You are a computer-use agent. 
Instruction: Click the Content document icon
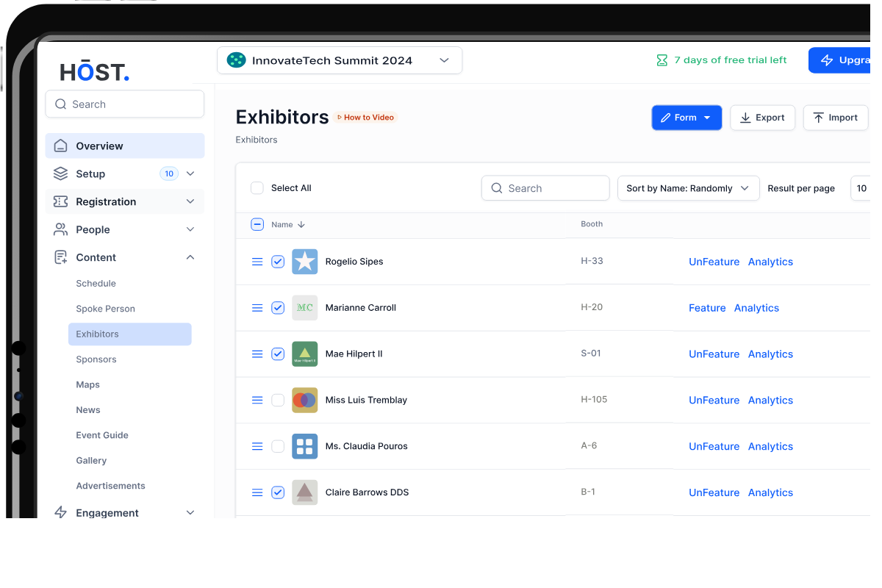(61, 257)
